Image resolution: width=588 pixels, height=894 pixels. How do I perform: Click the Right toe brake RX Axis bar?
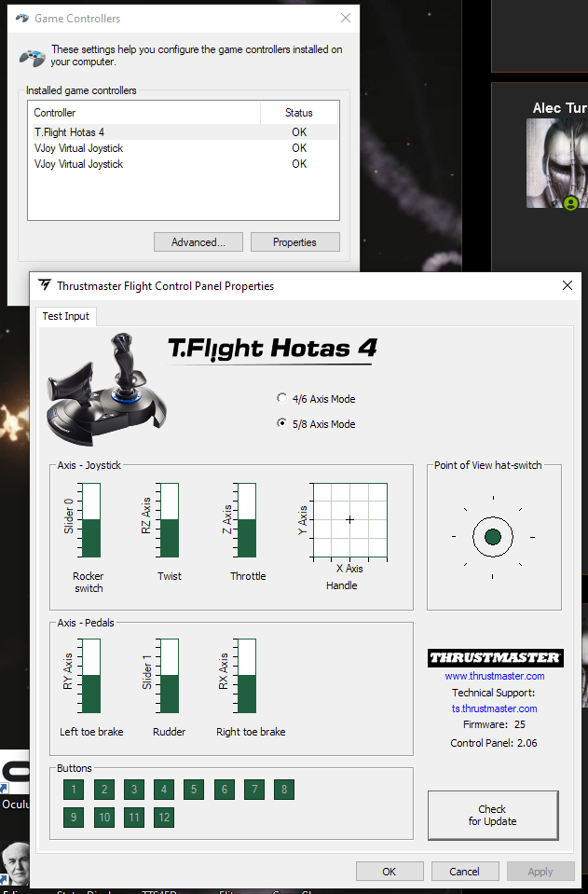(247, 676)
